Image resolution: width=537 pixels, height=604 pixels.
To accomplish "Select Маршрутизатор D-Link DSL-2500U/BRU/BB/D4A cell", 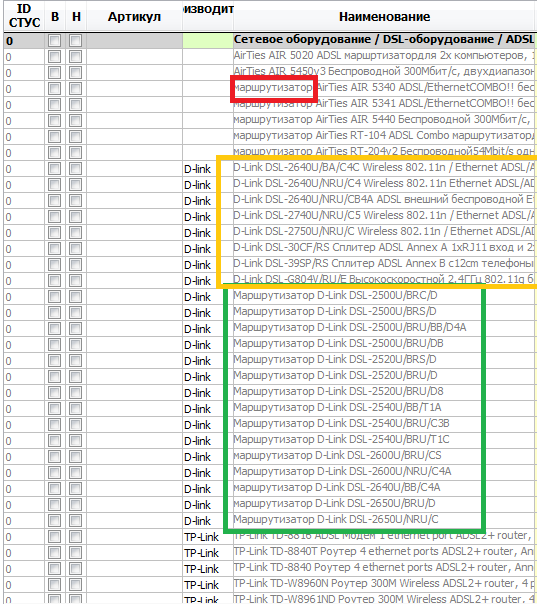I will (x=384, y=329).
